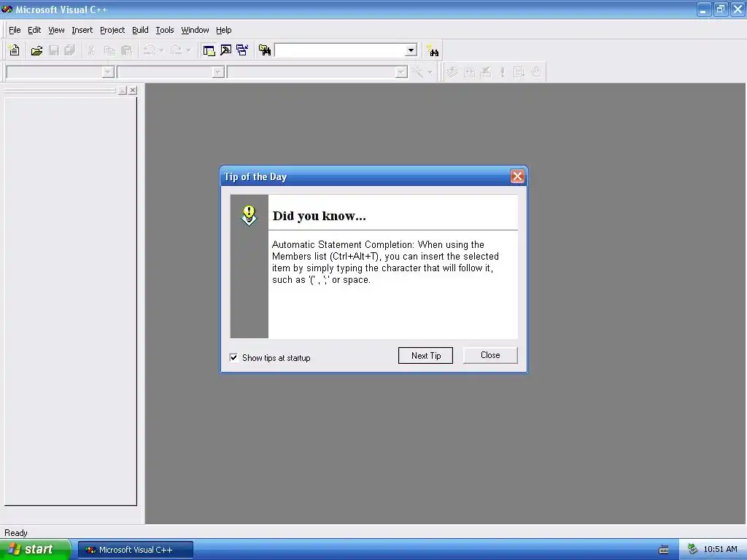Viewport: 747px width, 560px height.
Task: Click the Undo arrow icon
Action: pyautogui.click(x=150, y=50)
